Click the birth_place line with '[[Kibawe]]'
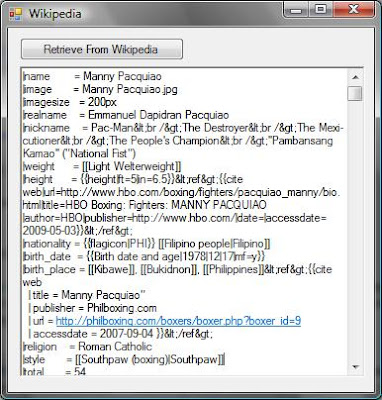This screenshot has height=400, width=382. pyautogui.click(x=177, y=269)
